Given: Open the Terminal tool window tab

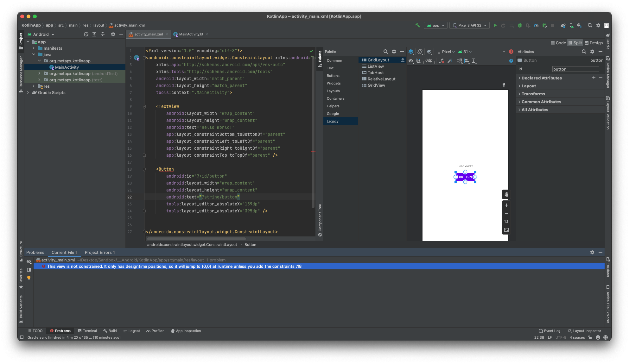Looking at the screenshot, I should click(x=87, y=331).
